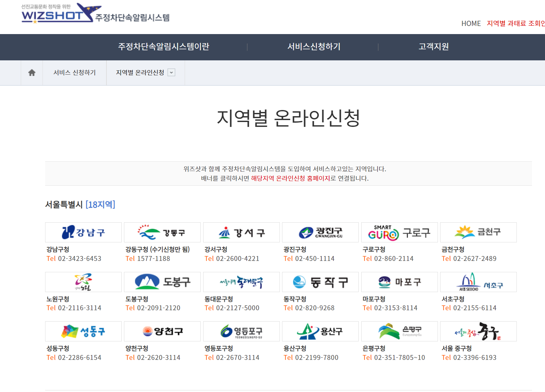Select the 서비스 신청하기 breadcrumb item
The height and width of the screenshot is (392, 545).
point(75,73)
